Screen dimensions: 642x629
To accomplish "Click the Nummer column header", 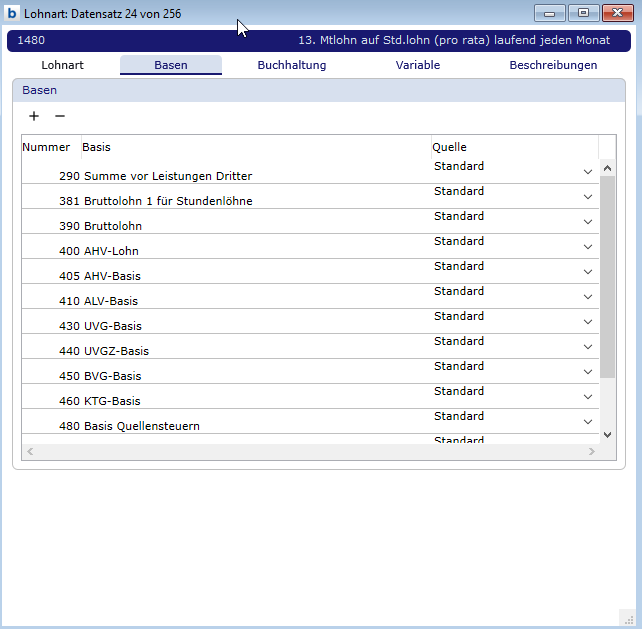I will pos(47,147).
